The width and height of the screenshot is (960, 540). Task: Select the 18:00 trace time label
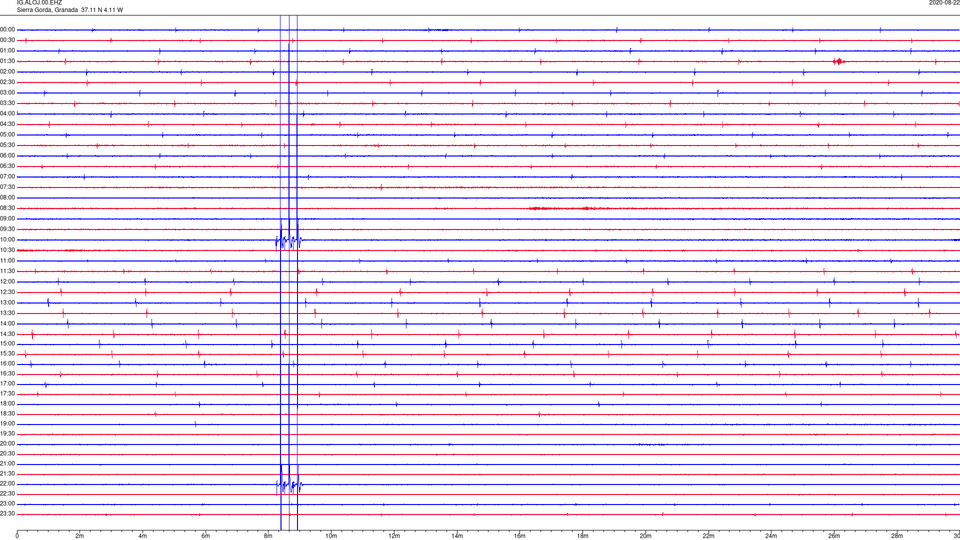click(7, 403)
